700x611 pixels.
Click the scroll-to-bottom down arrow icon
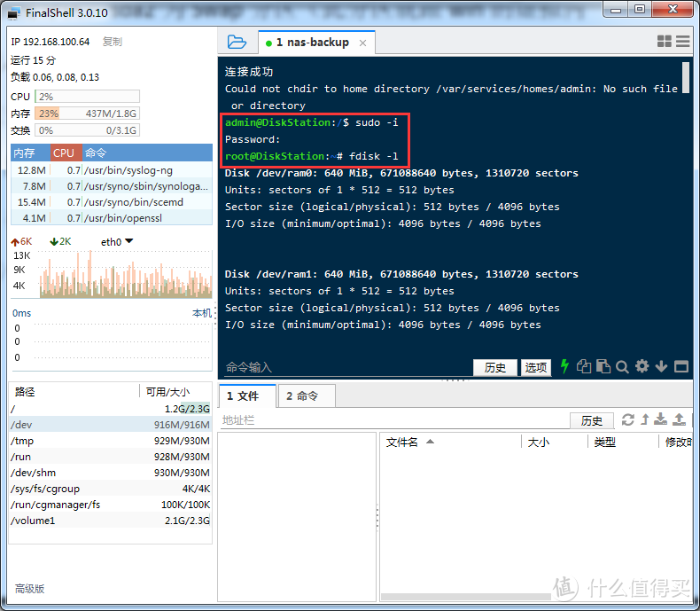tap(661, 367)
